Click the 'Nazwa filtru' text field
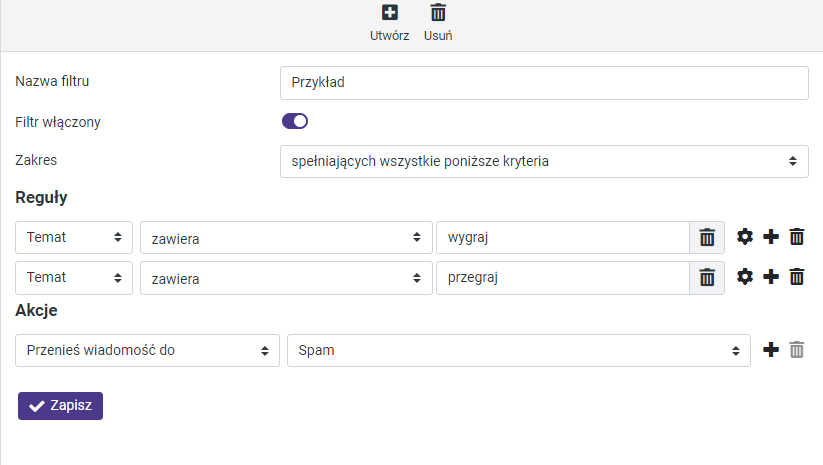Image resolution: width=823 pixels, height=465 pixels. click(x=544, y=83)
